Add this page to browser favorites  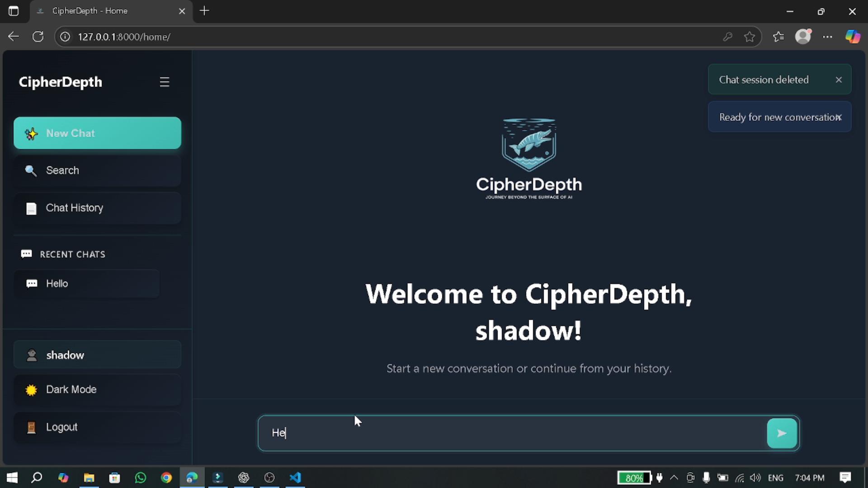point(750,37)
